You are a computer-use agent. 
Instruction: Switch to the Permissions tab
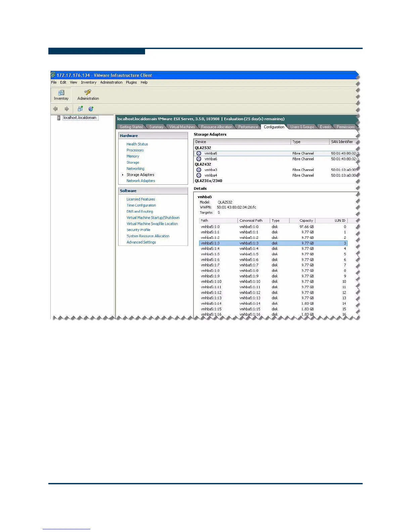(x=346, y=127)
